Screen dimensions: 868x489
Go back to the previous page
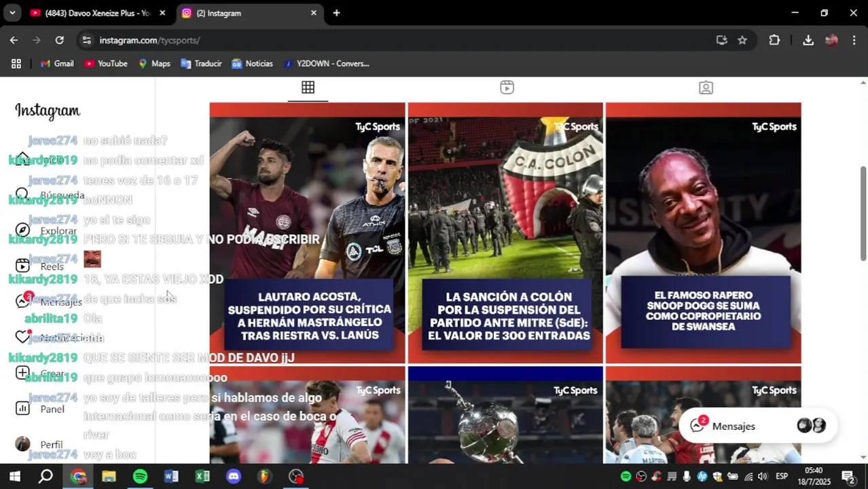14,40
